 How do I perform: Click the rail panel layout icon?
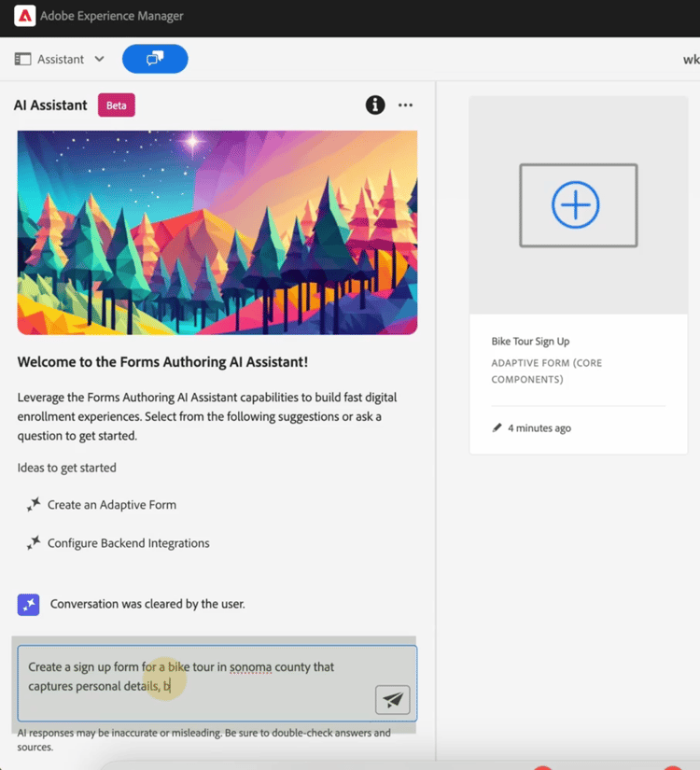click(x=22, y=60)
